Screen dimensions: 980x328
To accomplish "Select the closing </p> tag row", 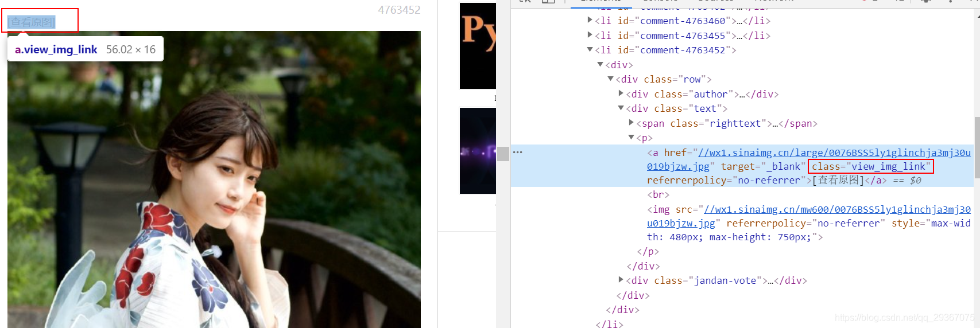I will tap(648, 251).
